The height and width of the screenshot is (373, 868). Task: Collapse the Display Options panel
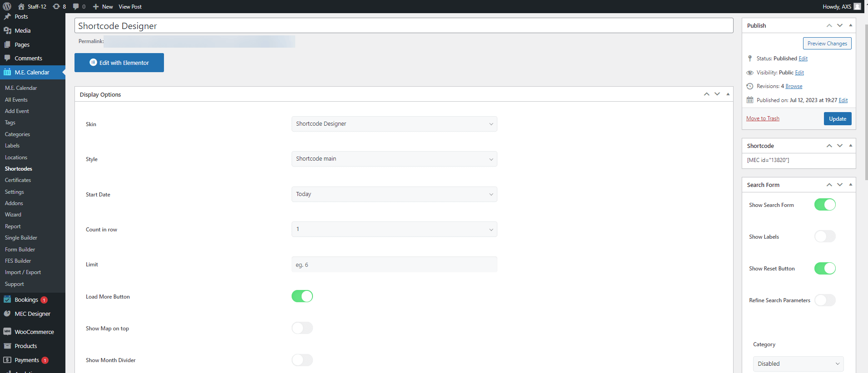point(728,94)
